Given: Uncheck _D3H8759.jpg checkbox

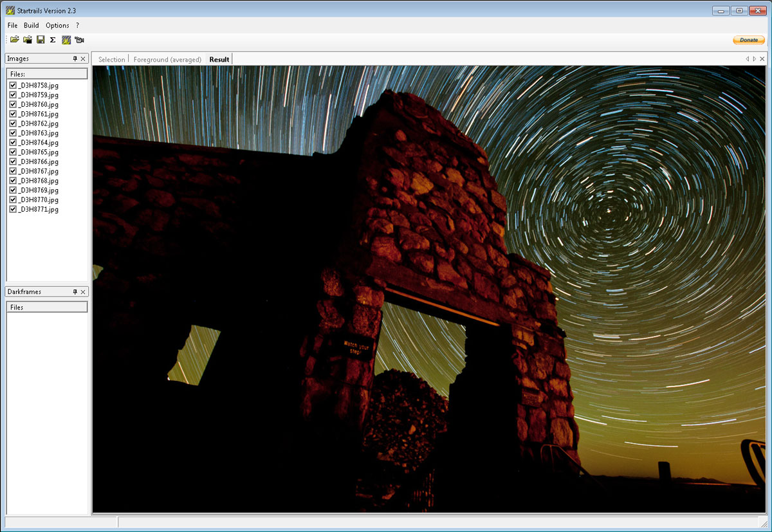Looking at the screenshot, I should point(13,95).
